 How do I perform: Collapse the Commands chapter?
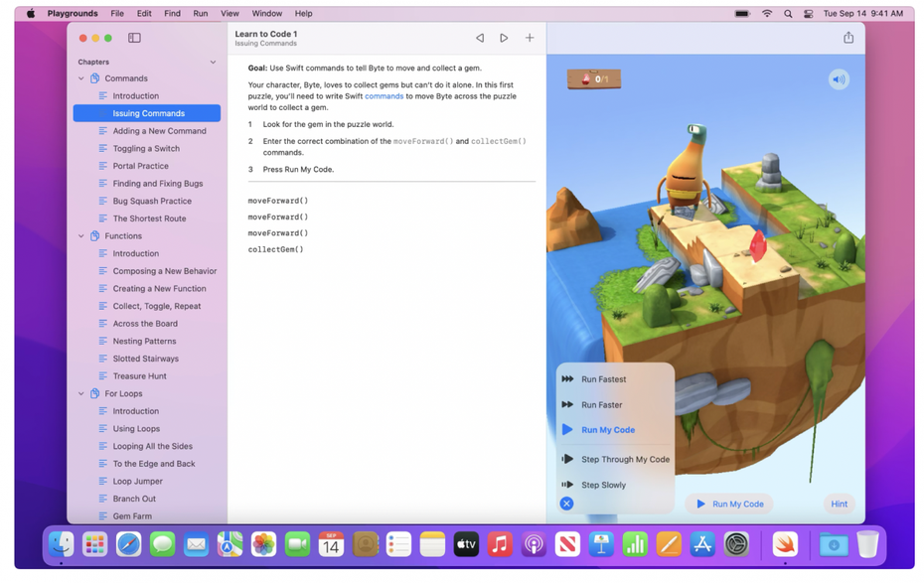point(81,78)
